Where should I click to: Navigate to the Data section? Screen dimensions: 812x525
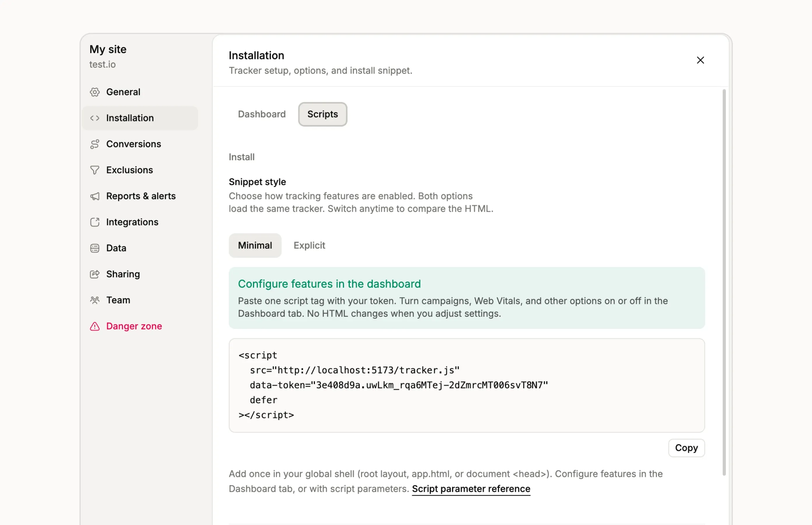[x=140, y=248]
